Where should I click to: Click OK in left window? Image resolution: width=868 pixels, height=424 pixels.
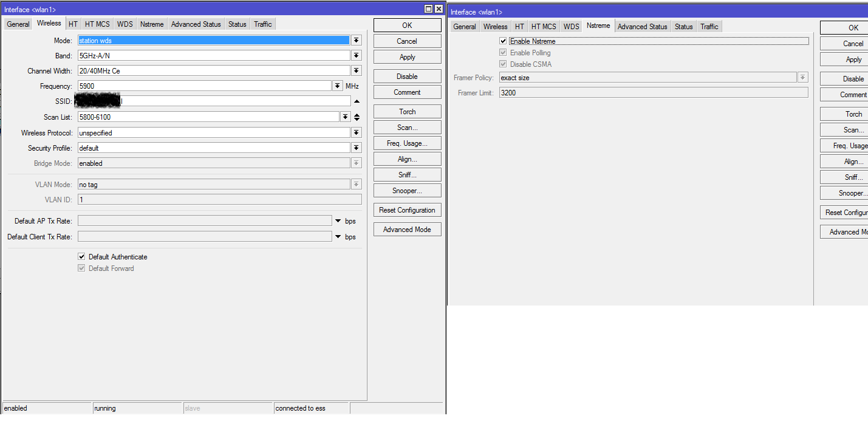(x=408, y=26)
